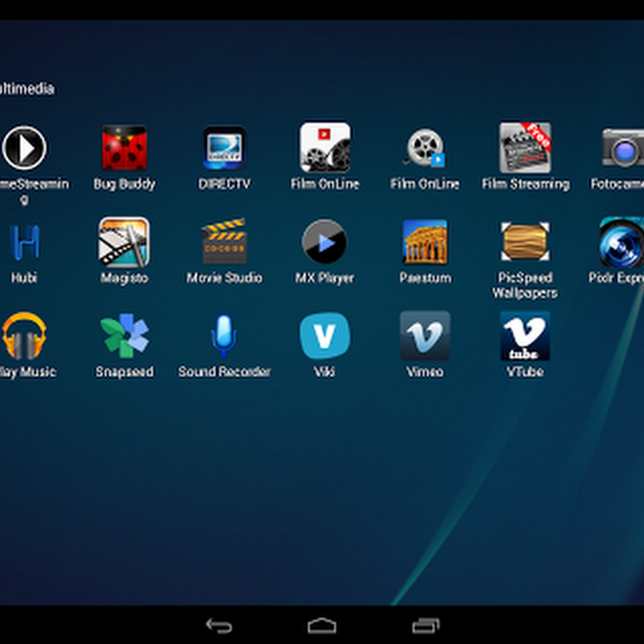The height and width of the screenshot is (644, 644).
Task: Tap the Android home button
Action: tap(322, 626)
